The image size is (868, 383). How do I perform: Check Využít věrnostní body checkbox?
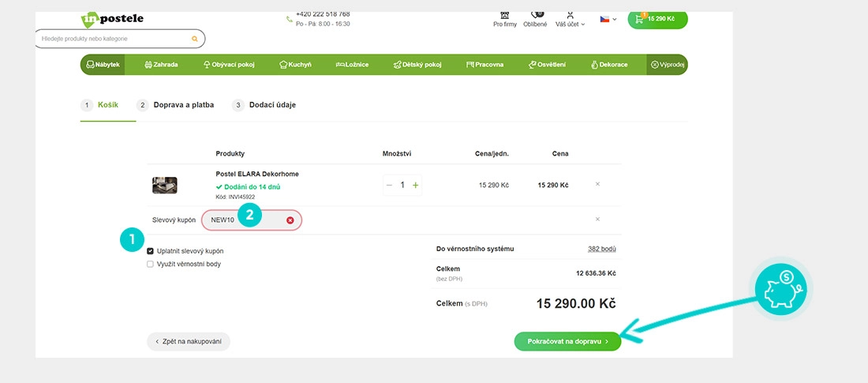coord(150,265)
